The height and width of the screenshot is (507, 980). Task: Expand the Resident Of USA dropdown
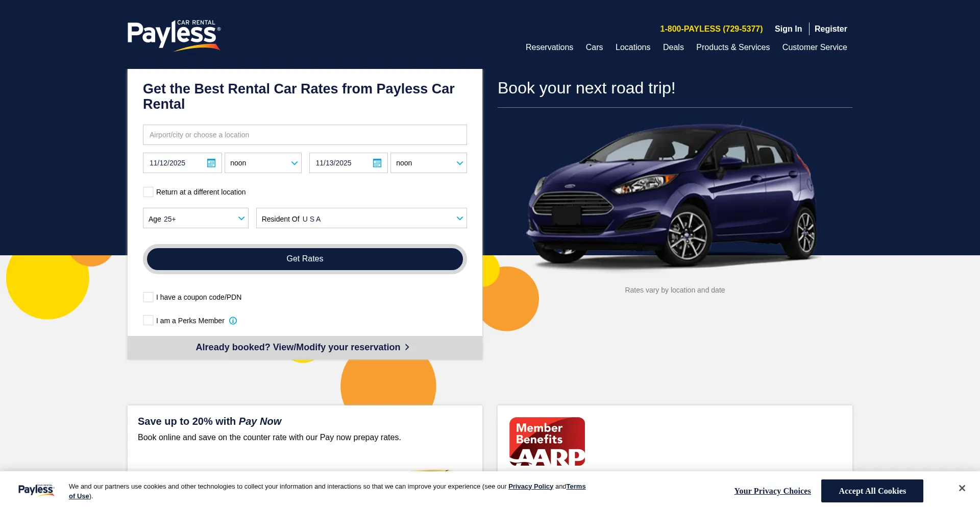tap(361, 218)
